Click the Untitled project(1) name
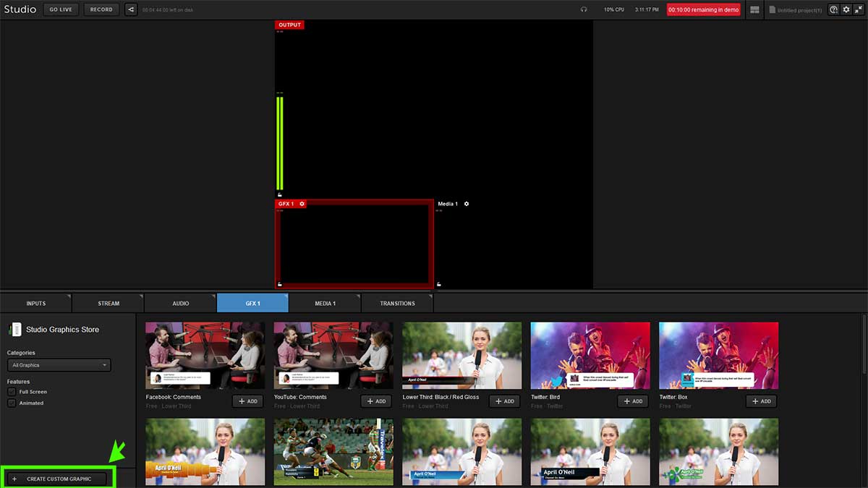The height and width of the screenshot is (488, 868). tap(800, 10)
